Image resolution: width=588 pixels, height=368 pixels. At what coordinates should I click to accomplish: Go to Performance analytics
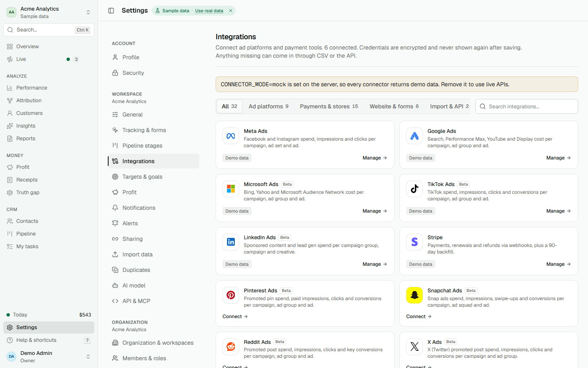coord(49,88)
